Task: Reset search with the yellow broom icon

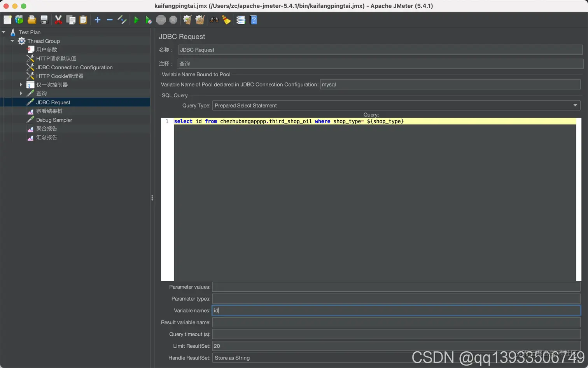Action: (226, 20)
